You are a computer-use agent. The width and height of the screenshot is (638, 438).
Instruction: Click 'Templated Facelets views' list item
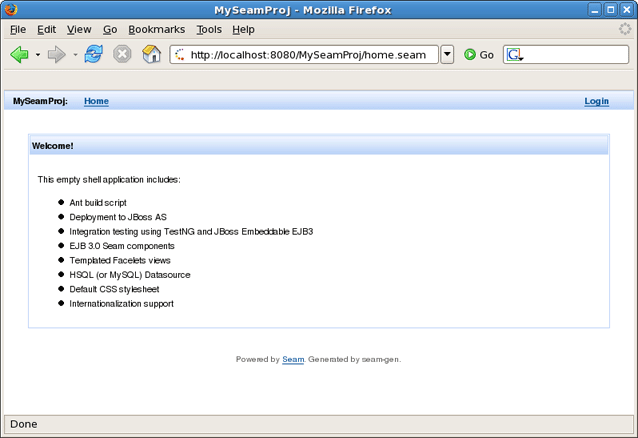click(120, 261)
